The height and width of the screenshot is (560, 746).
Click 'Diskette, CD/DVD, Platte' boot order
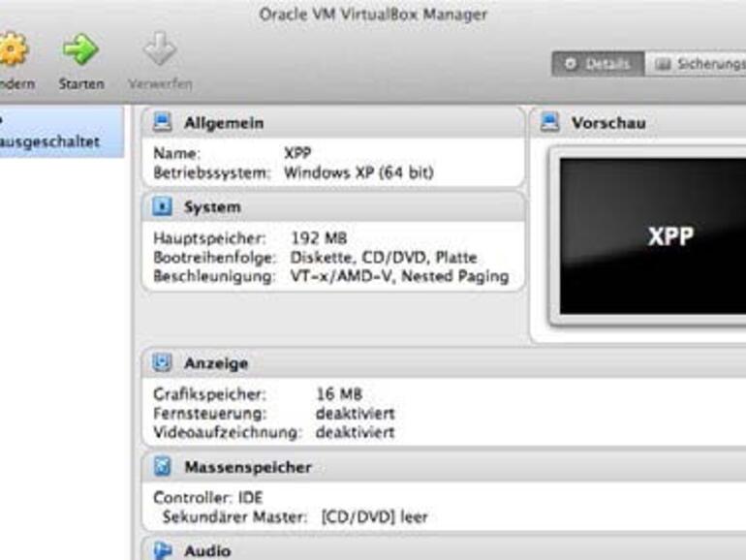pos(384,258)
